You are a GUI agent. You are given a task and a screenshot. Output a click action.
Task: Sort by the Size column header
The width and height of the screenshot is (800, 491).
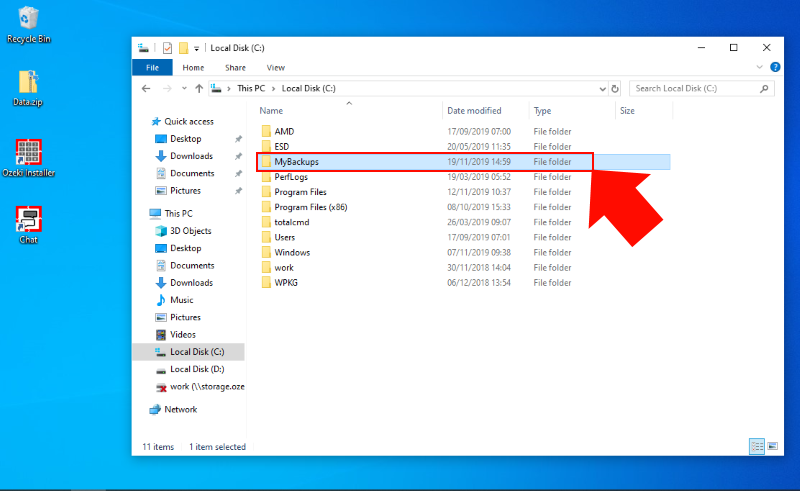[x=627, y=111]
